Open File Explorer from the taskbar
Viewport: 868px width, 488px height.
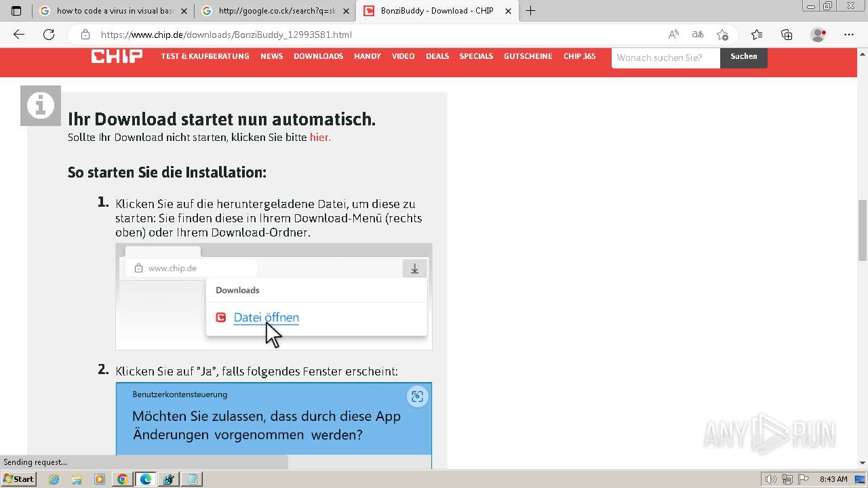[x=77, y=479]
